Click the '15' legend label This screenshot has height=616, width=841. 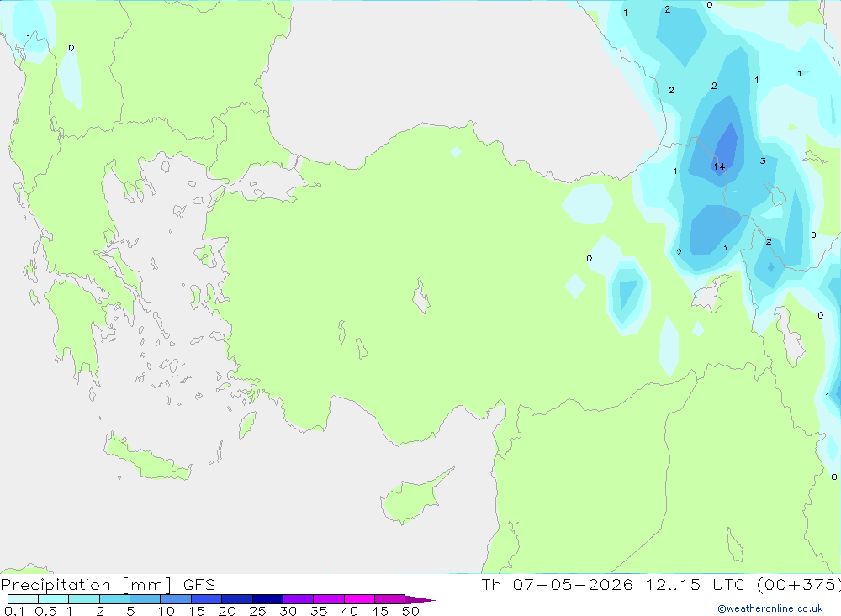[197, 611]
